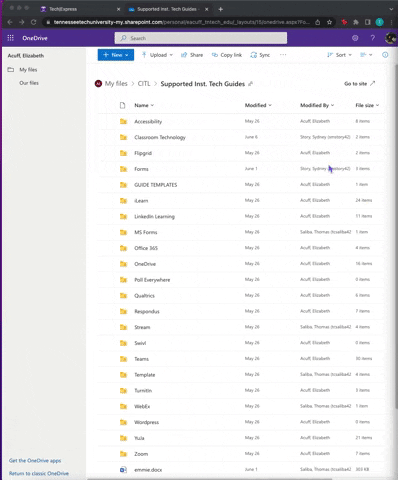Open the Forms folder
Screen dimensions: 398x480
141,169
